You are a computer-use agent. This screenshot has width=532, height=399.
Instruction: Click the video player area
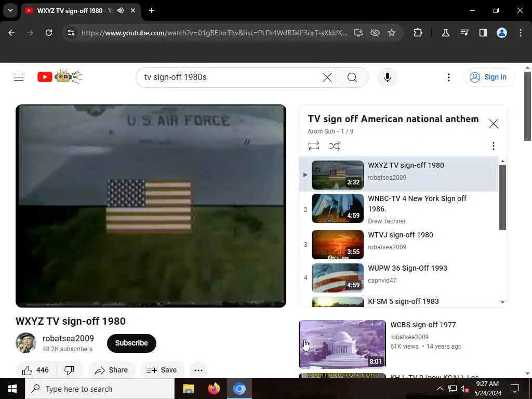(151, 206)
